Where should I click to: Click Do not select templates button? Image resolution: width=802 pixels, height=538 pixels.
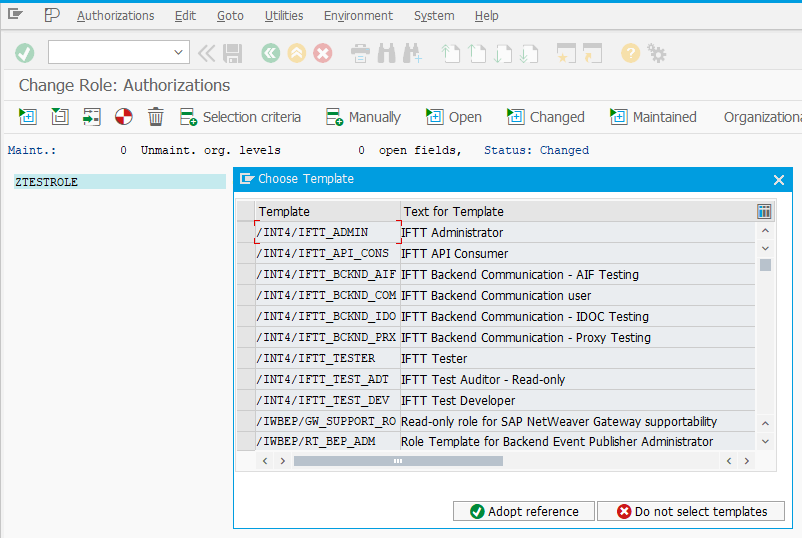(x=691, y=511)
